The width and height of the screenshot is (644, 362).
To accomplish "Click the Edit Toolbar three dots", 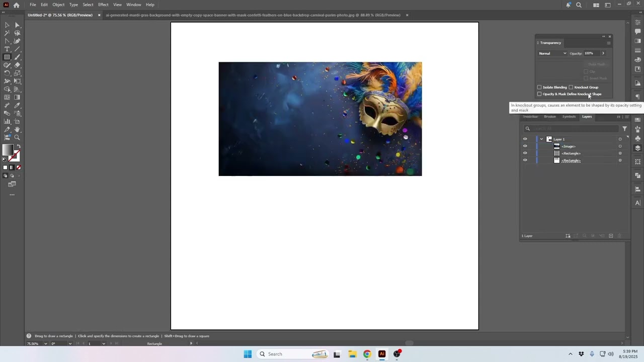I will pyautogui.click(x=12, y=195).
